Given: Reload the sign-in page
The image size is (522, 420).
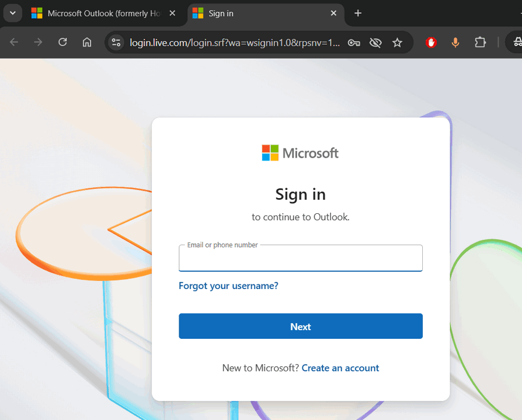Looking at the screenshot, I should [x=63, y=42].
